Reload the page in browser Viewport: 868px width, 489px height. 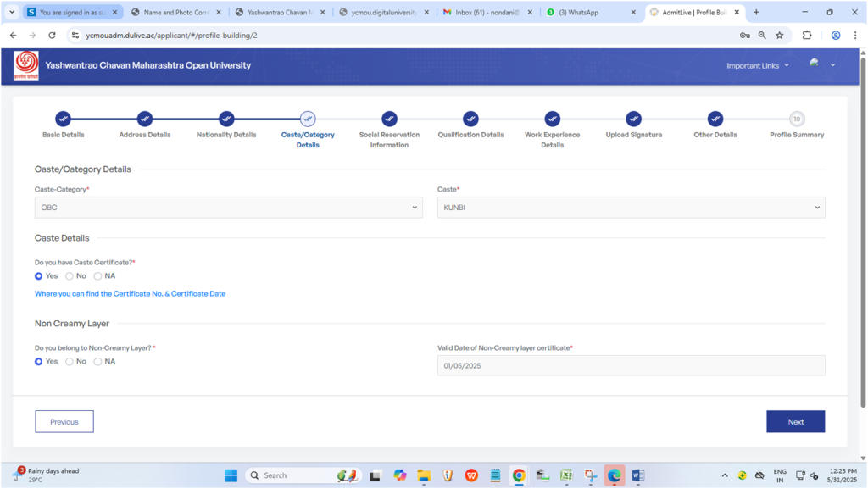52,36
